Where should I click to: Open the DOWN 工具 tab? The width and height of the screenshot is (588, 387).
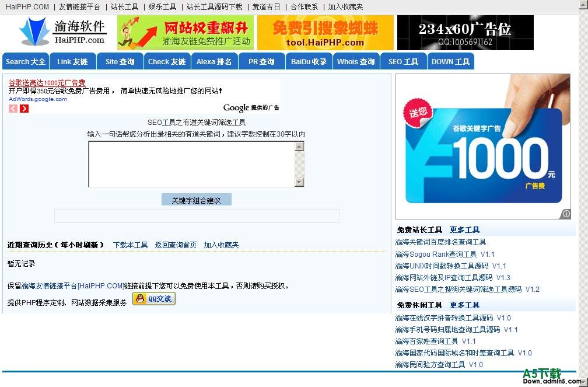click(x=450, y=61)
